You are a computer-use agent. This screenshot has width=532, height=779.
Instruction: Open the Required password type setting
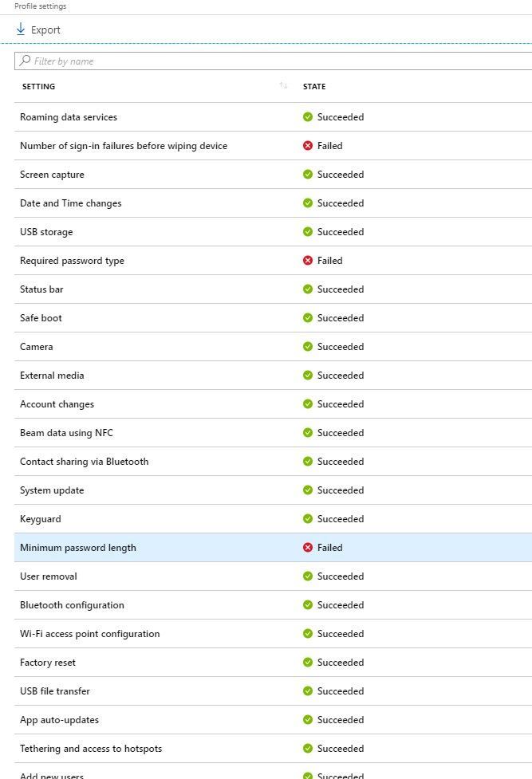[73, 261]
